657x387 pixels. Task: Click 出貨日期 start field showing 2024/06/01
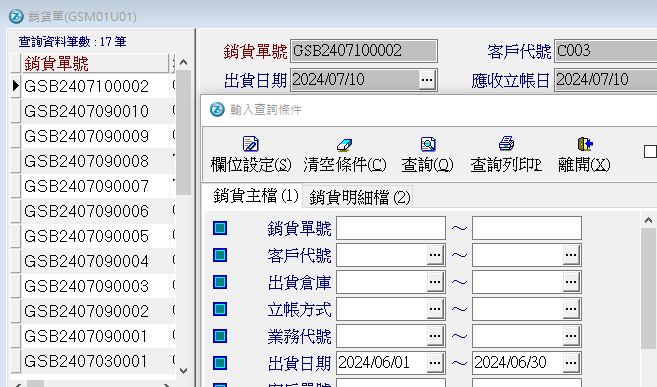coord(382,363)
